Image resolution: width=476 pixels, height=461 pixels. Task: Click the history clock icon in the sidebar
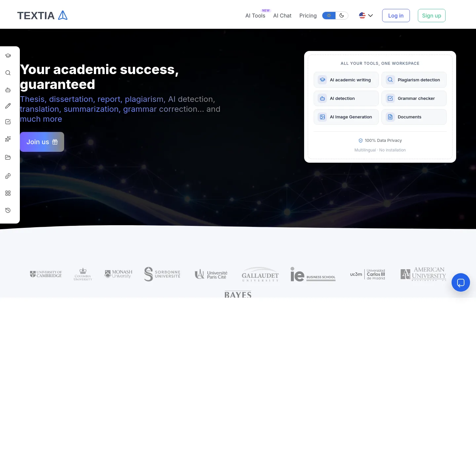coord(8,210)
